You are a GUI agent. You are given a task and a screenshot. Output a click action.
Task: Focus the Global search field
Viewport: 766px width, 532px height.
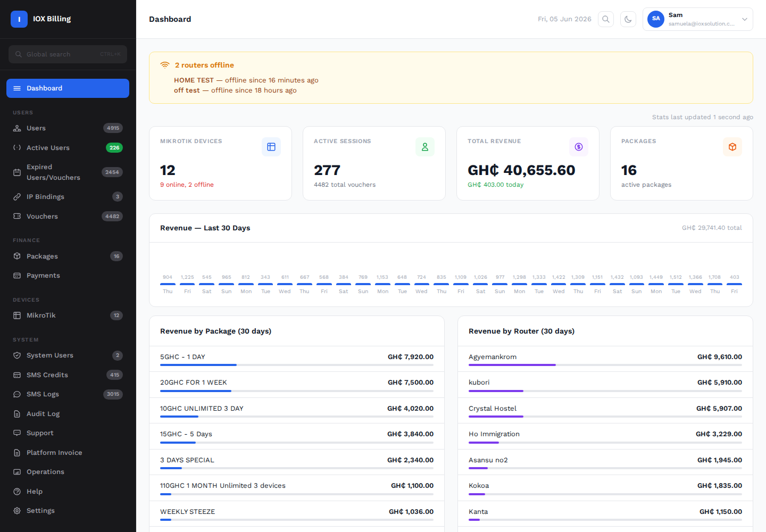(x=68, y=54)
